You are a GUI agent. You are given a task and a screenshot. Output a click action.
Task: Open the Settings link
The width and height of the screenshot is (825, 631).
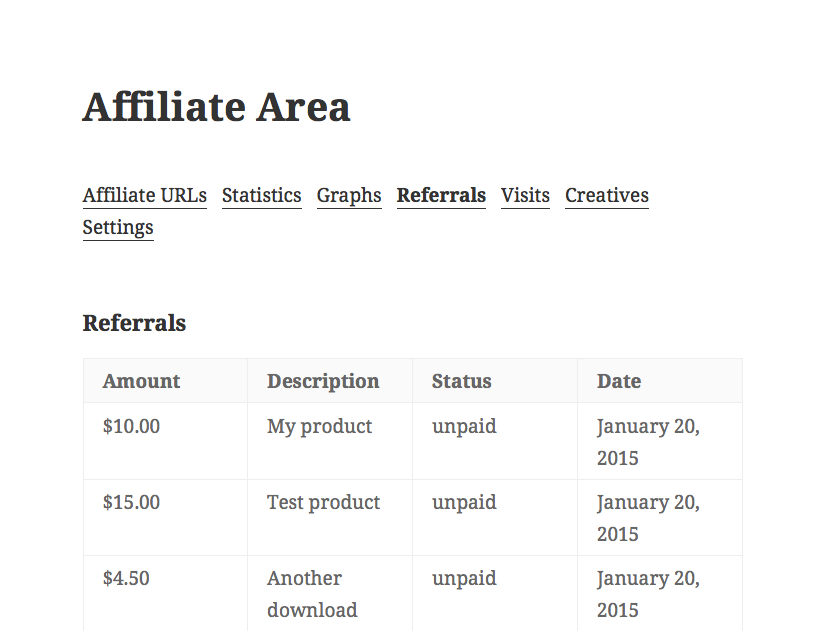coord(118,227)
